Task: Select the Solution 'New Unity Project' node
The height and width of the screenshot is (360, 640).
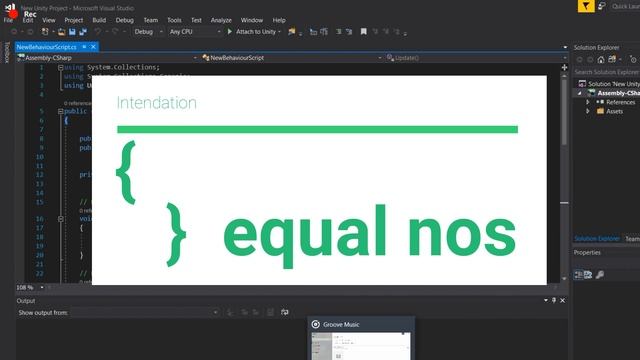Action: 609,84
